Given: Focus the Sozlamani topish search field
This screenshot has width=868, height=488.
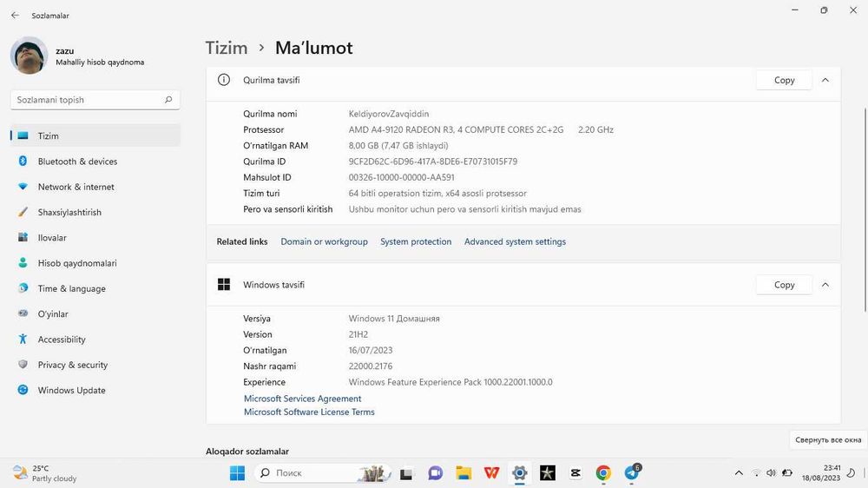Looking at the screenshot, I should [95, 100].
